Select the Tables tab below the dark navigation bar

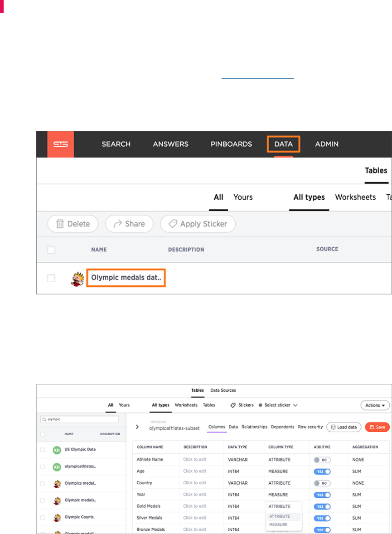point(376,171)
